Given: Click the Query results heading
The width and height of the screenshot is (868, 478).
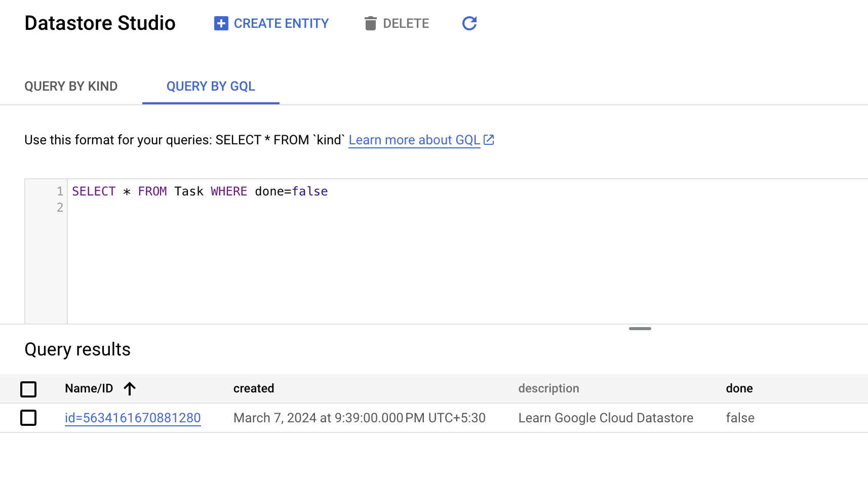Looking at the screenshot, I should (77, 349).
